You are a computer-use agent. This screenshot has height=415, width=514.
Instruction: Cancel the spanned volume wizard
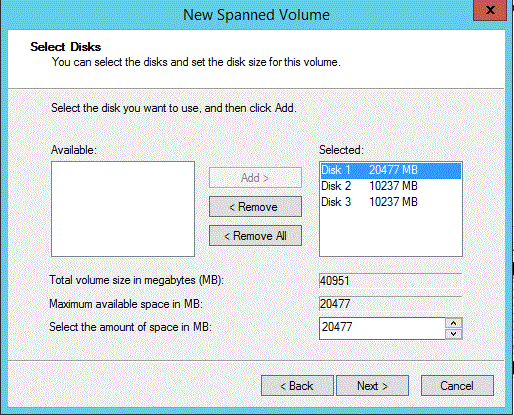457,386
